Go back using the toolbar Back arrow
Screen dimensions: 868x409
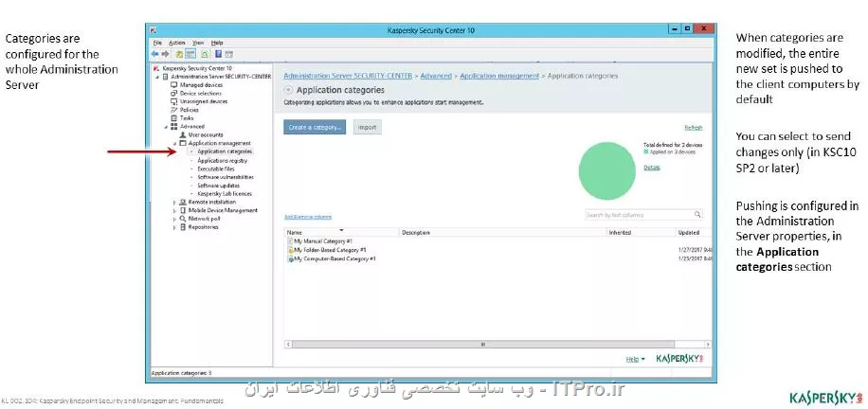click(x=155, y=54)
